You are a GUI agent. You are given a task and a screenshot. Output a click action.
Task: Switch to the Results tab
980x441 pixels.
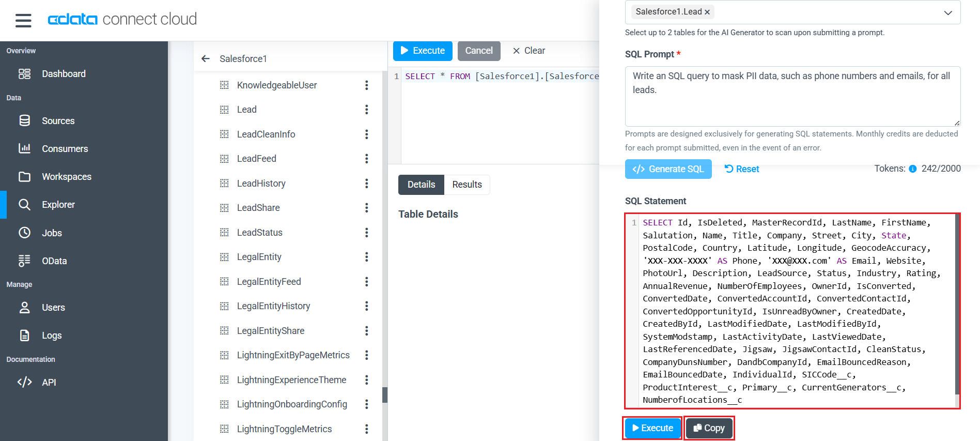(466, 185)
